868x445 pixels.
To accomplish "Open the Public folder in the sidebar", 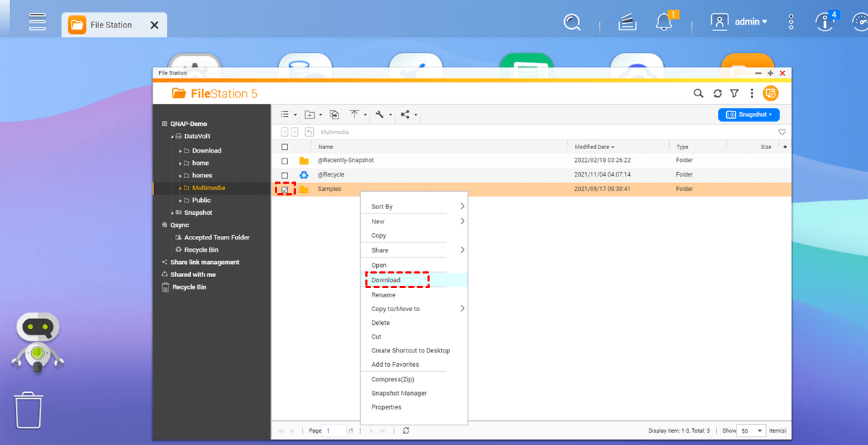I will tap(201, 200).
